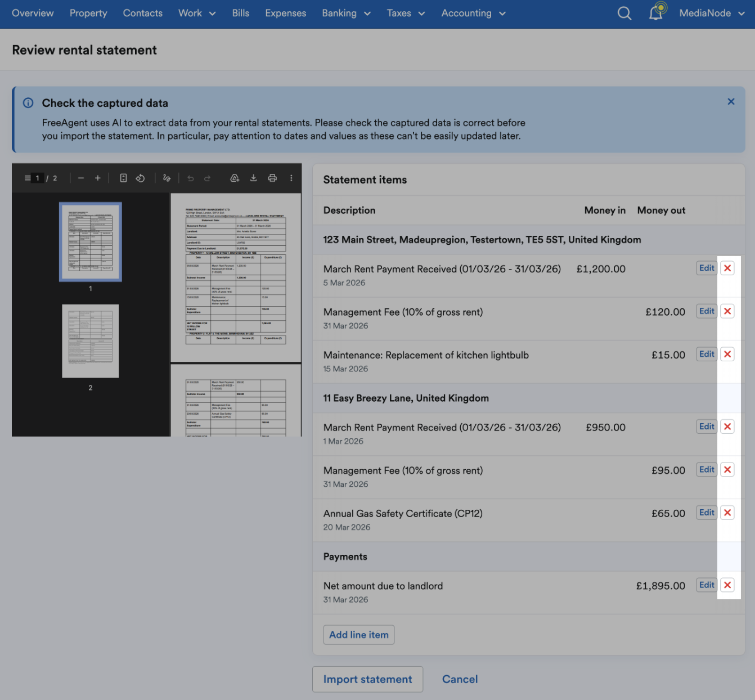Click the Description column header
Screen dimensions: 755x700
click(x=349, y=210)
